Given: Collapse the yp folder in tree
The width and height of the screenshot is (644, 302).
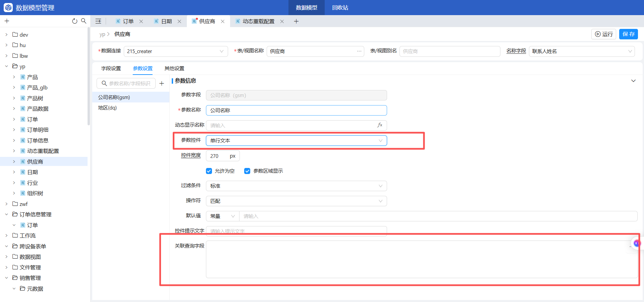Looking at the screenshot, I should [x=6, y=66].
